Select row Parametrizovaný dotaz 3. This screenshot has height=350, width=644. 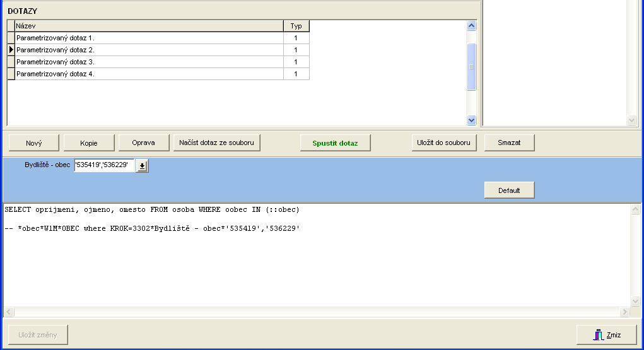pos(149,62)
